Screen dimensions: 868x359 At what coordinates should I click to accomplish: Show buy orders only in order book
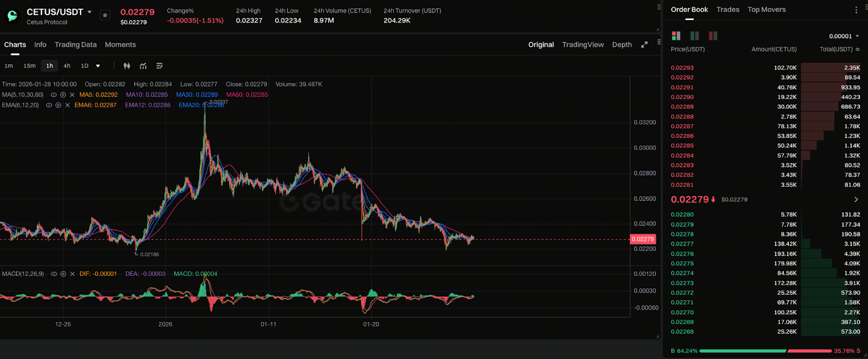click(x=694, y=36)
